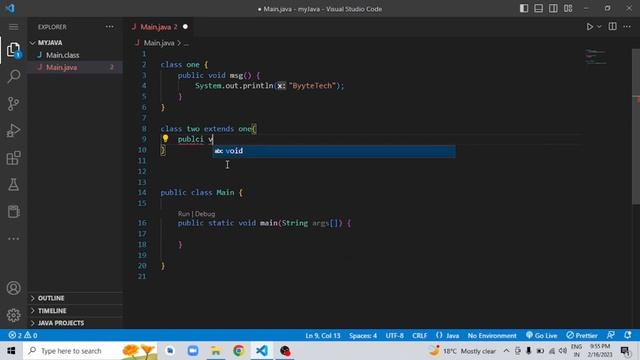Open Explorer views and more actions menu
The height and width of the screenshot is (360, 640).
coord(110,27)
